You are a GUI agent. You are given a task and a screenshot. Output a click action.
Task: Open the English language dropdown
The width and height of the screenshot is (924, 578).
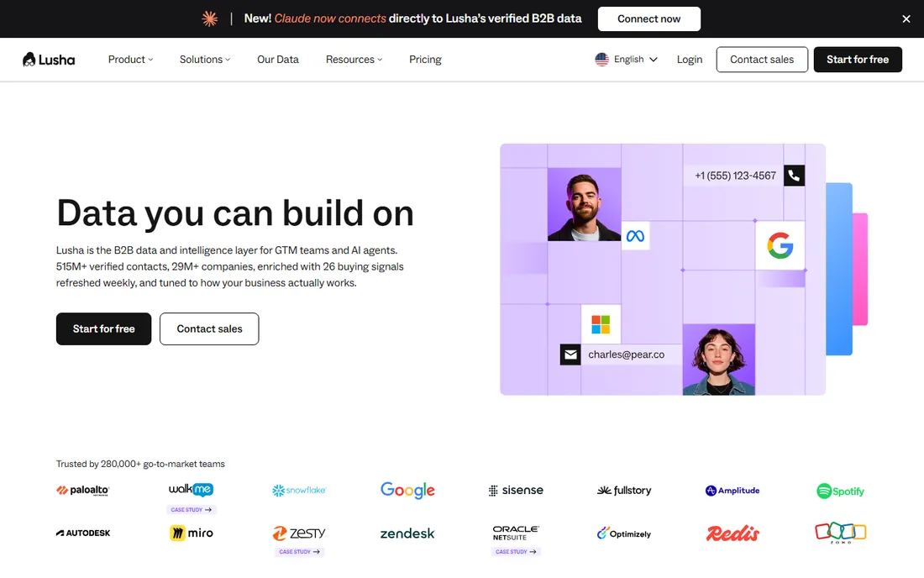627,60
